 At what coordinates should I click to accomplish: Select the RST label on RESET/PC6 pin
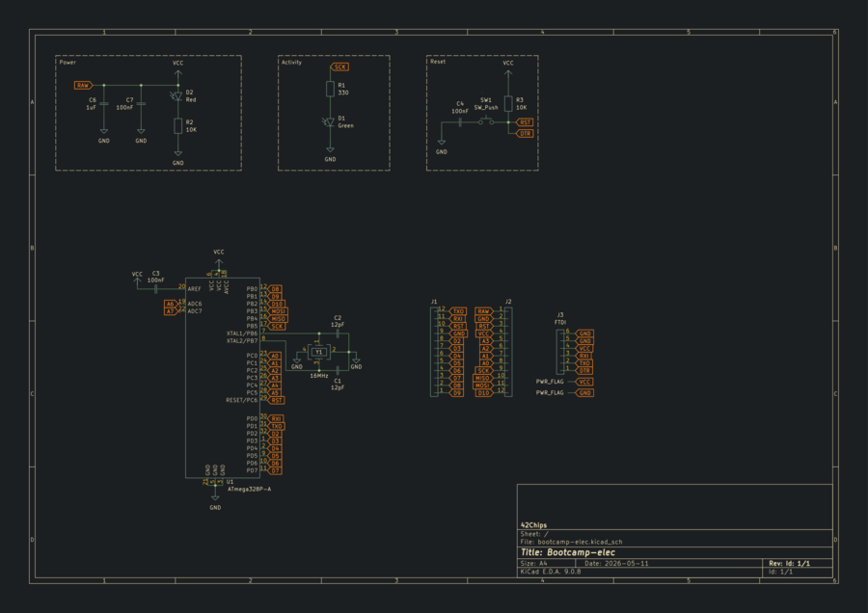[x=276, y=400]
